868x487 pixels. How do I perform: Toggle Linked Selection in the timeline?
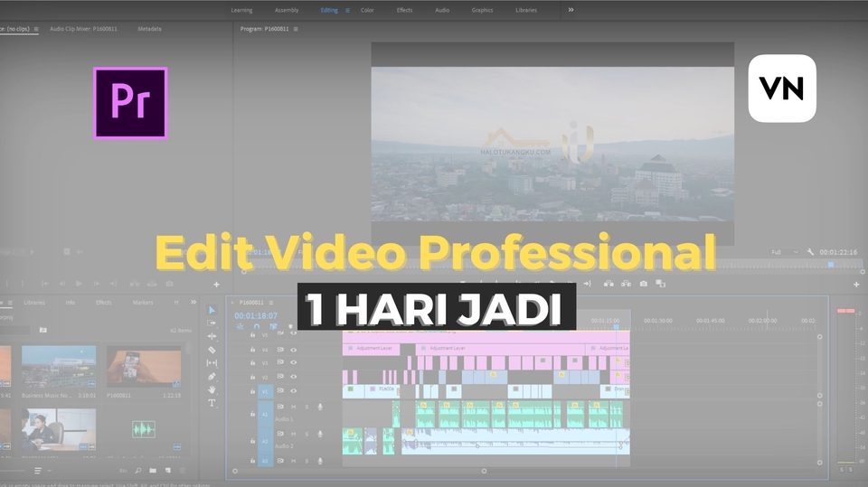click(273, 327)
